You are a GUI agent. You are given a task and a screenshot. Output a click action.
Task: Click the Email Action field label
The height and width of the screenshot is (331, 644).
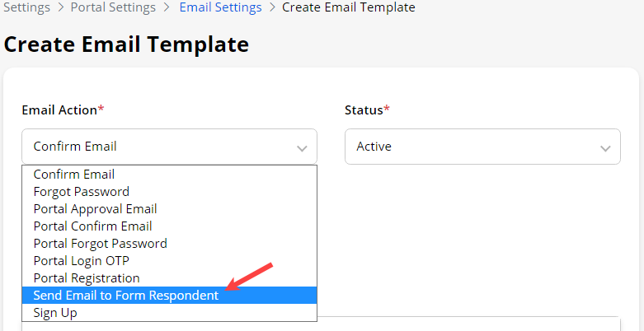pos(59,110)
